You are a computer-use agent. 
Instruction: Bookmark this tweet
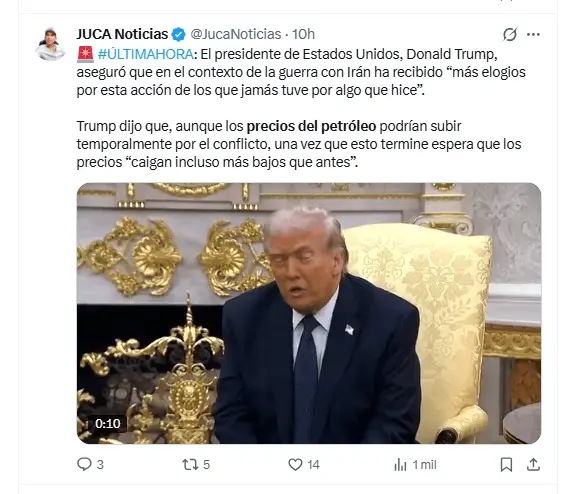pyautogui.click(x=506, y=465)
